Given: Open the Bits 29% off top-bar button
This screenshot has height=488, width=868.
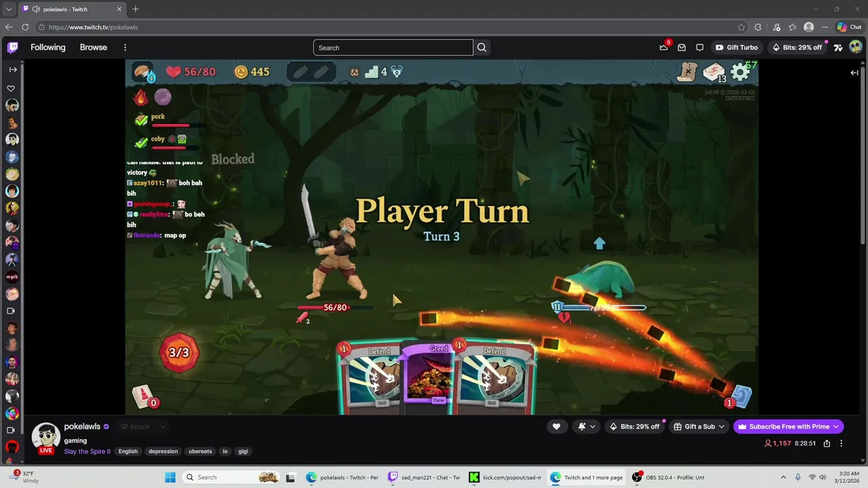Looking at the screenshot, I should pos(797,47).
